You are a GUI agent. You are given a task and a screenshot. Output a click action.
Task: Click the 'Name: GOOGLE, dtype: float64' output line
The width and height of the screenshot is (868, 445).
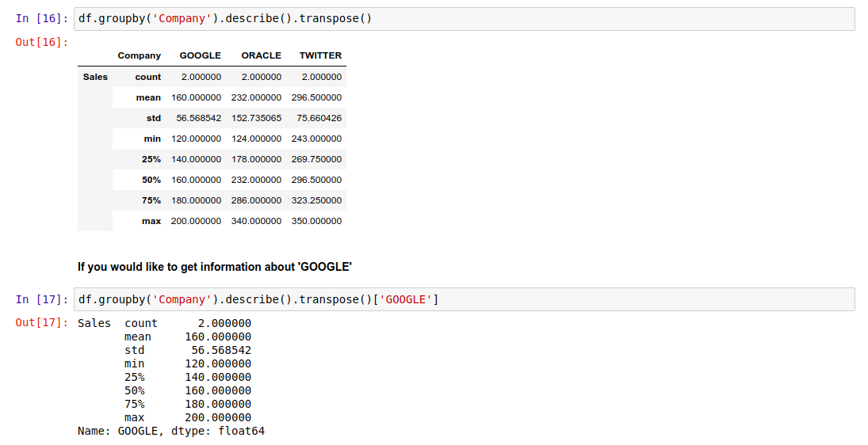(170, 431)
